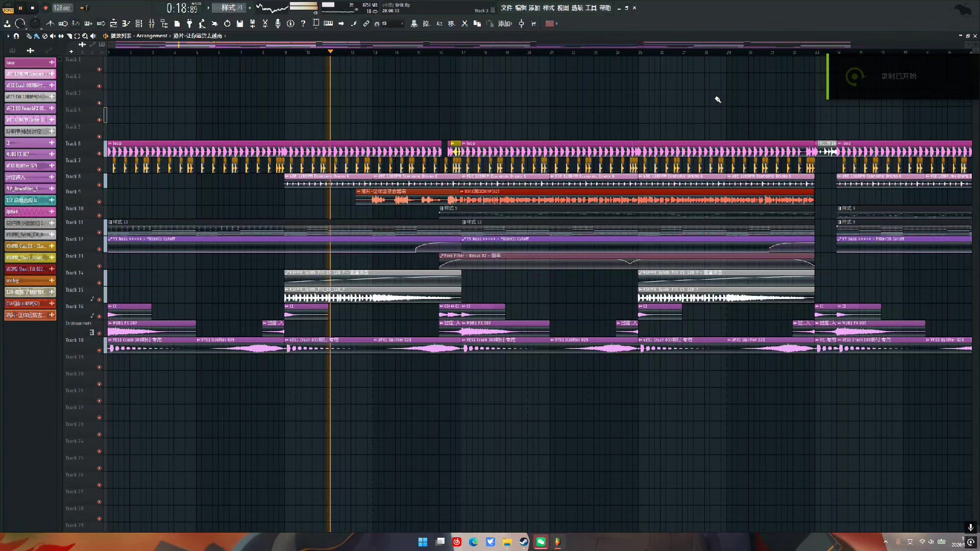Mute Track 20 via its toggle dot
The height and width of the screenshot is (551, 980).
(x=99, y=384)
